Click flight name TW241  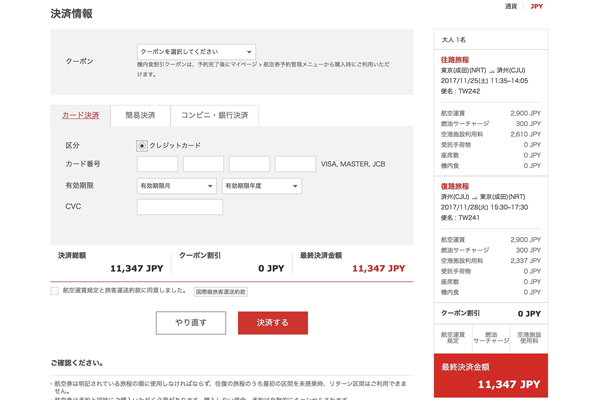click(469, 217)
